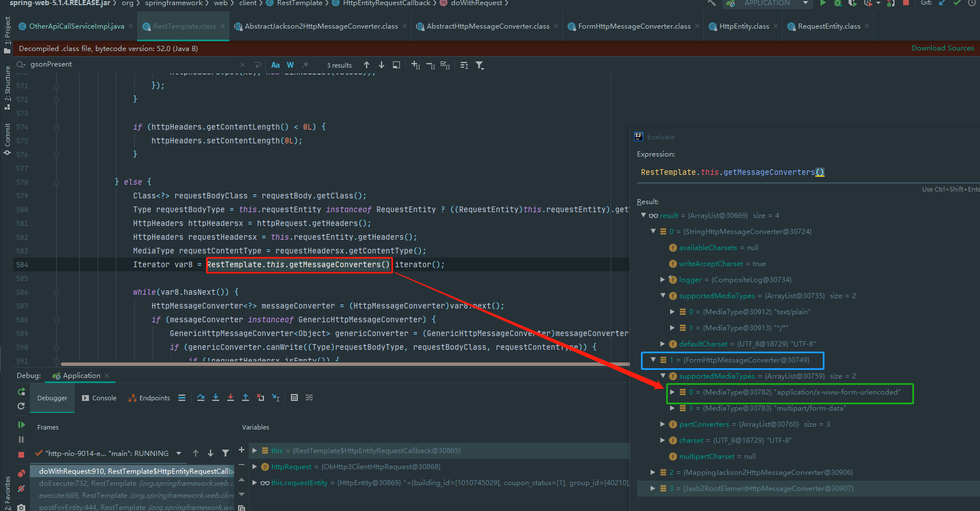Toggle Words W search option

coord(290,65)
